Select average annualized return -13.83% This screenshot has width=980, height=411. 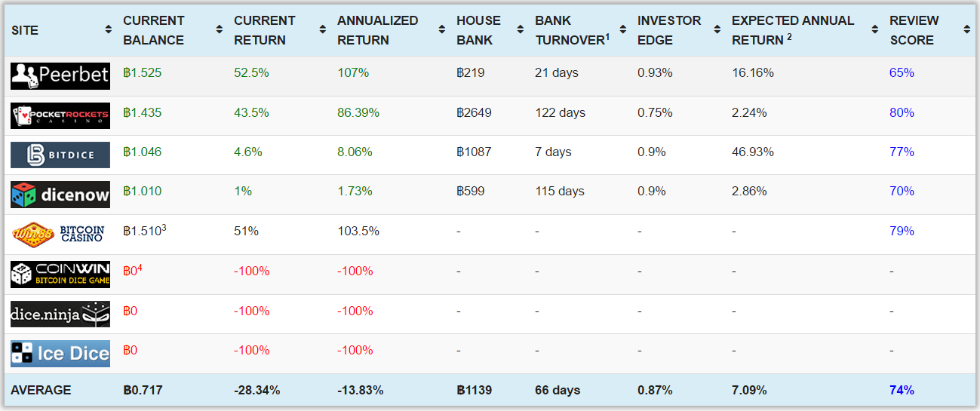click(x=361, y=391)
